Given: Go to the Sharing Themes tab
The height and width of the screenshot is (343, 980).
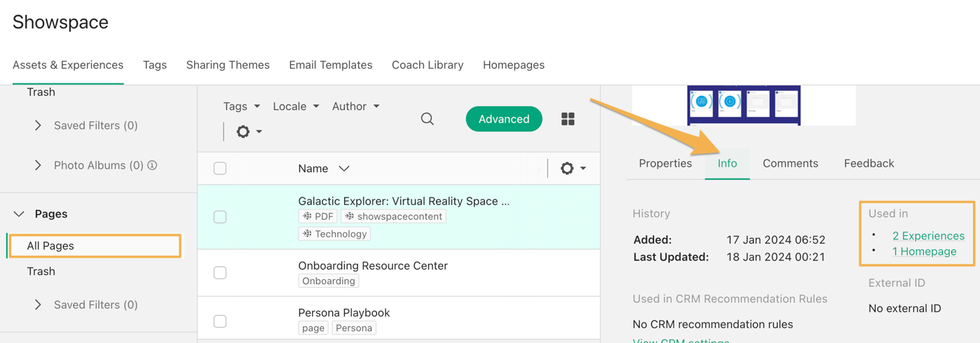Looking at the screenshot, I should coord(228,65).
